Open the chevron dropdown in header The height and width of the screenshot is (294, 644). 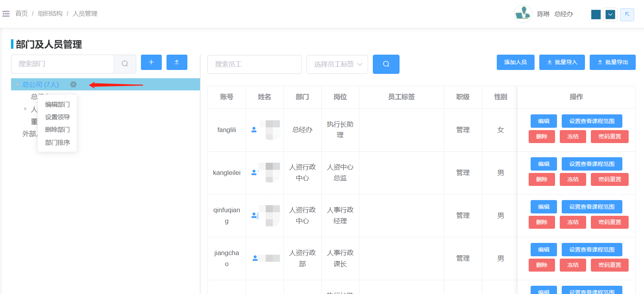tap(610, 15)
